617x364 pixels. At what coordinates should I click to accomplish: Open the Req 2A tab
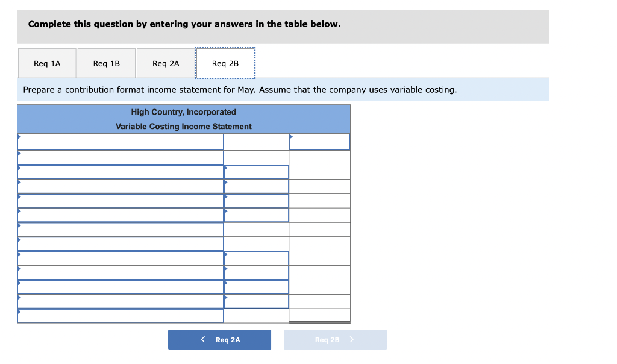click(166, 63)
